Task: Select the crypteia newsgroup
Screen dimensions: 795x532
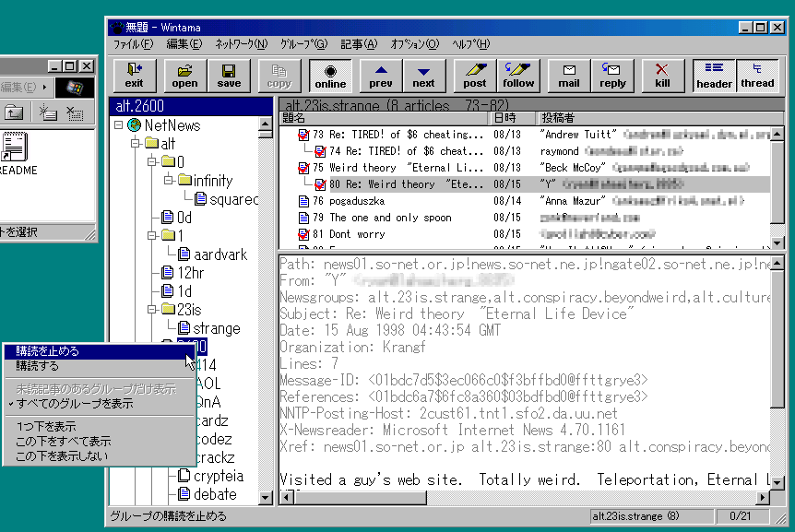Action: pos(219,477)
